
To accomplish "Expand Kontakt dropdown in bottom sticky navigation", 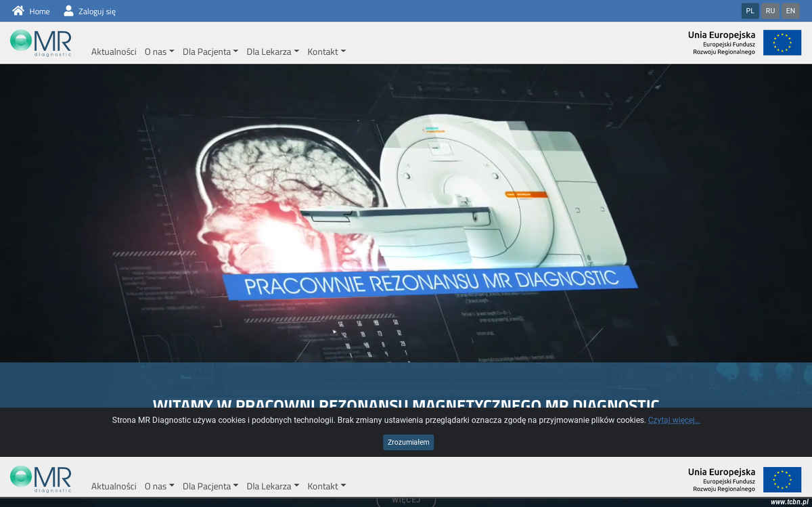I will (x=326, y=486).
